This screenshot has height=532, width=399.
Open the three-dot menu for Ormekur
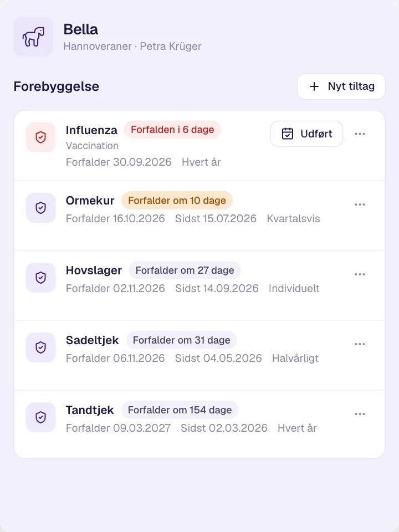point(360,204)
